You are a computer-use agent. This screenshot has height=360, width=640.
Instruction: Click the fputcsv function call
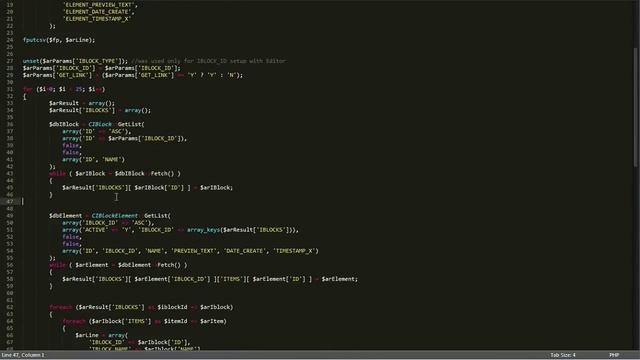pos(34,40)
